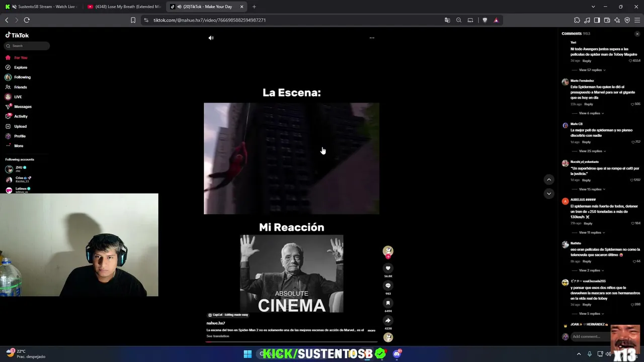Screen dimensions: 644x362
Task: Seek using the video progress bar
Action: click(x=291, y=342)
